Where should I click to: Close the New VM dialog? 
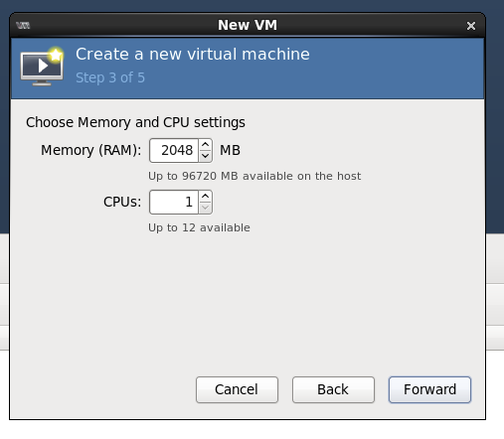tap(471, 26)
